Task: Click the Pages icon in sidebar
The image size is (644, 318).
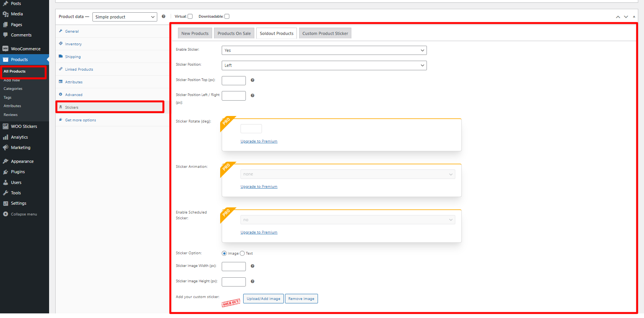Action: pos(5,25)
